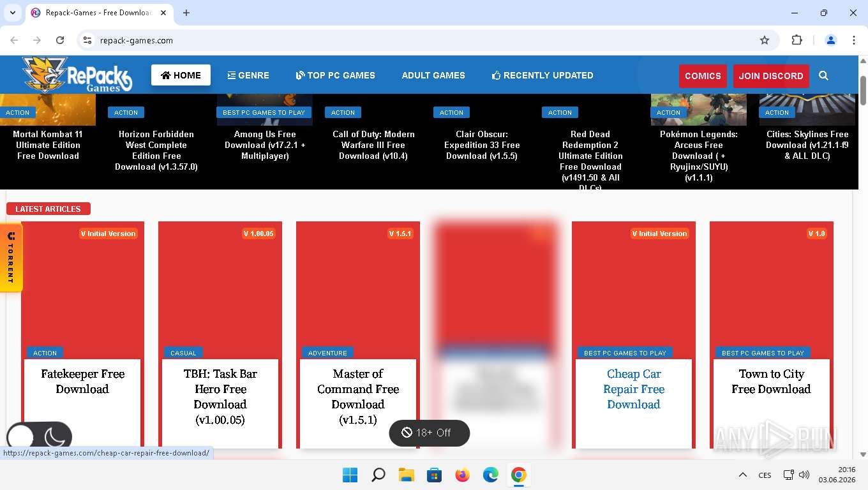Viewport: 868px width, 490px height.
Task: Open TBH: Task Bar Hero Free Download article
Action: point(220,397)
